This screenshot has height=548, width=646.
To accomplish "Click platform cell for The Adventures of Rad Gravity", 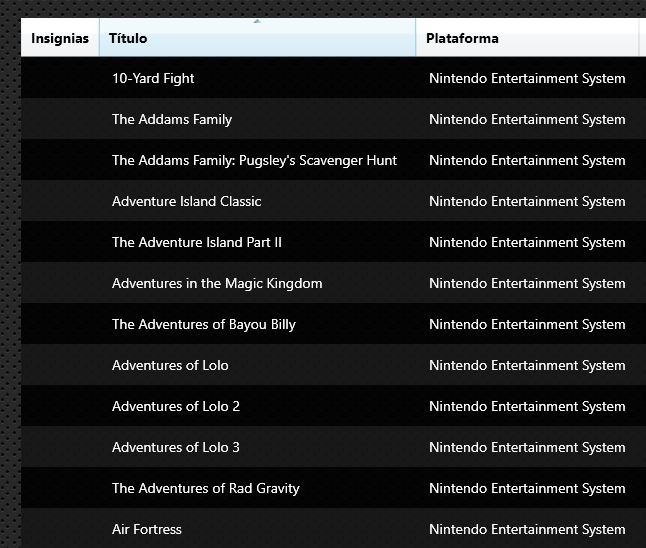I will 527,488.
